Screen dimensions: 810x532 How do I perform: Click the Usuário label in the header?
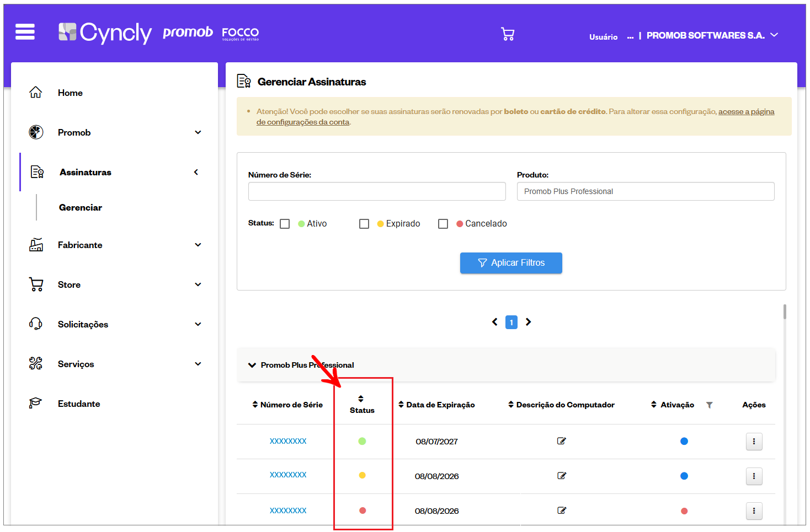click(x=603, y=37)
